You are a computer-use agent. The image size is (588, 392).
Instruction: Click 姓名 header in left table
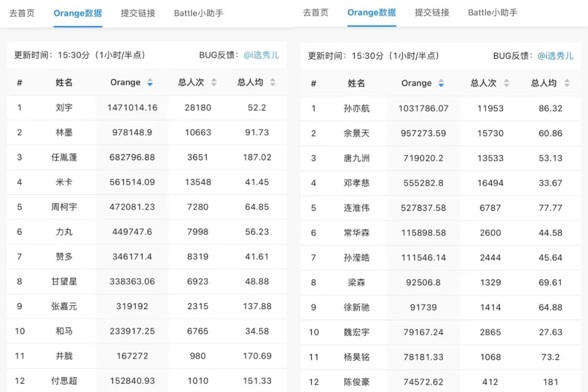click(x=64, y=83)
